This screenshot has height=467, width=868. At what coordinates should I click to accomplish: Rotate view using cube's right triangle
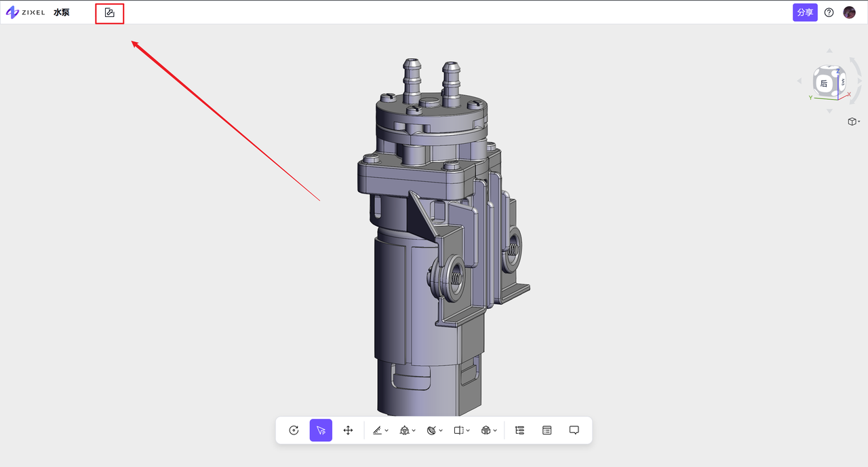pyautogui.click(x=859, y=81)
